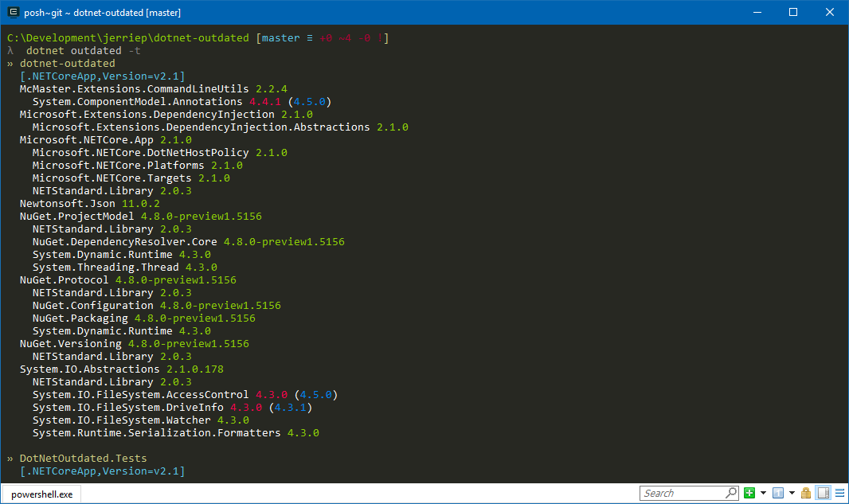Close the posh~git terminal window
The image size is (849, 504).
click(x=830, y=12)
